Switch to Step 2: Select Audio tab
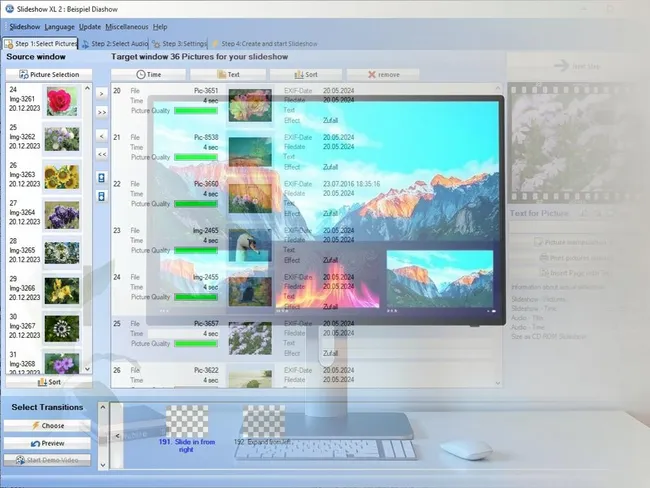The height and width of the screenshot is (488, 650). pyautogui.click(x=114, y=44)
